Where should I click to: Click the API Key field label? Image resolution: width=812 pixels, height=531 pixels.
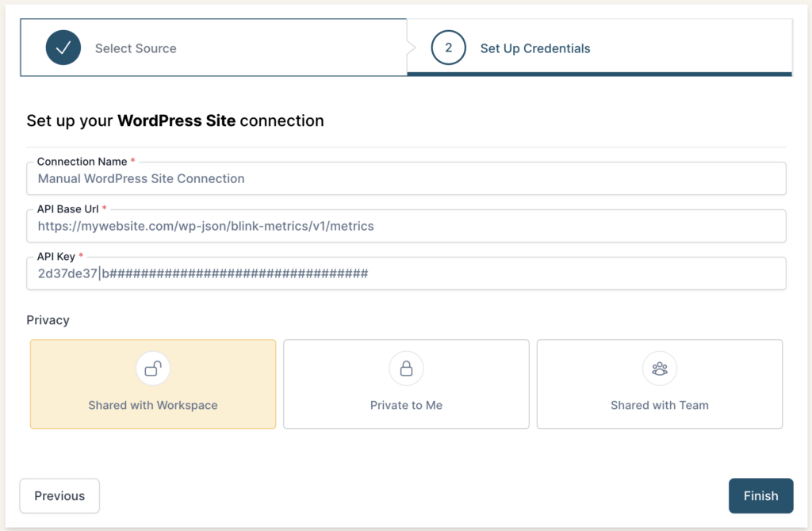point(56,257)
